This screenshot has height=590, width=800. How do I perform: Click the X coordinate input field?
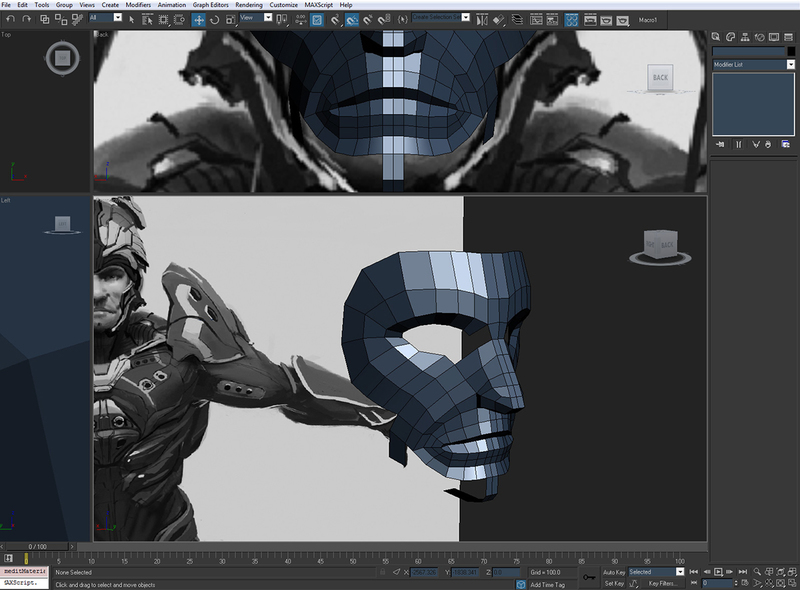(x=424, y=572)
